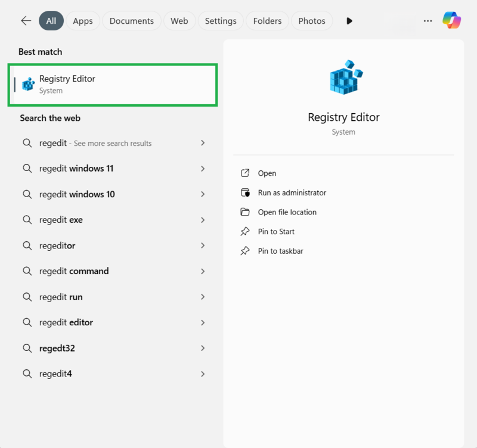Viewport: 477px width, 448px height.
Task: Click the regedit command web suggestion
Action: click(74, 271)
